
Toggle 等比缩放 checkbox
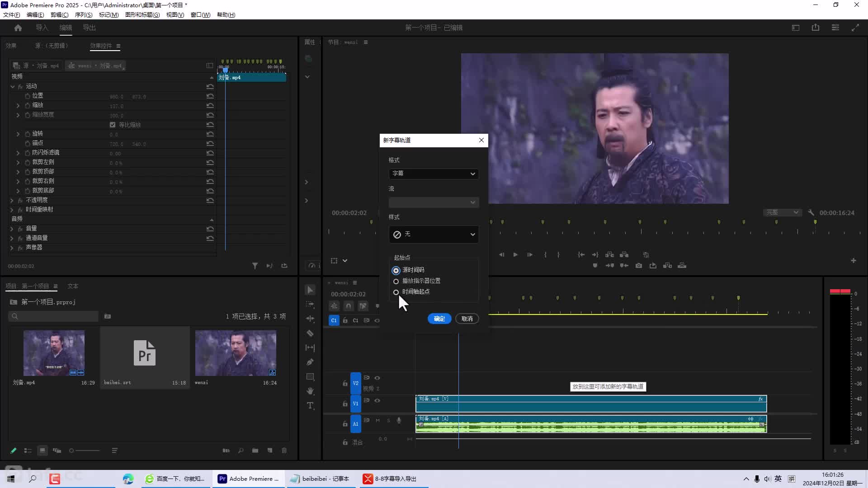tap(113, 125)
